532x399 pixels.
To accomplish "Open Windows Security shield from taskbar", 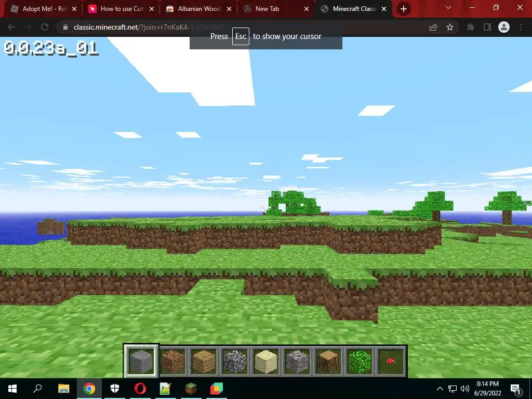I will coord(115,389).
